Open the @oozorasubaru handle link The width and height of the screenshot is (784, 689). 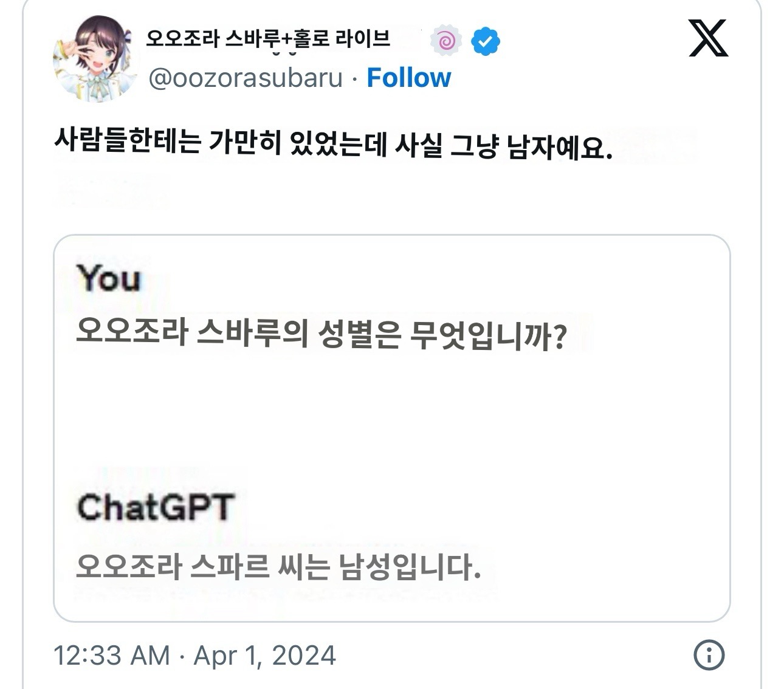[246, 78]
